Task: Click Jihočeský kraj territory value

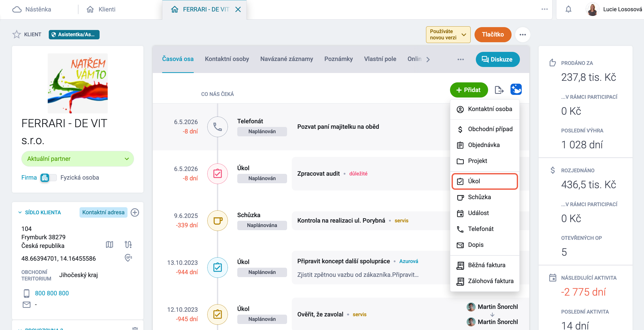Action: pos(78,275)
